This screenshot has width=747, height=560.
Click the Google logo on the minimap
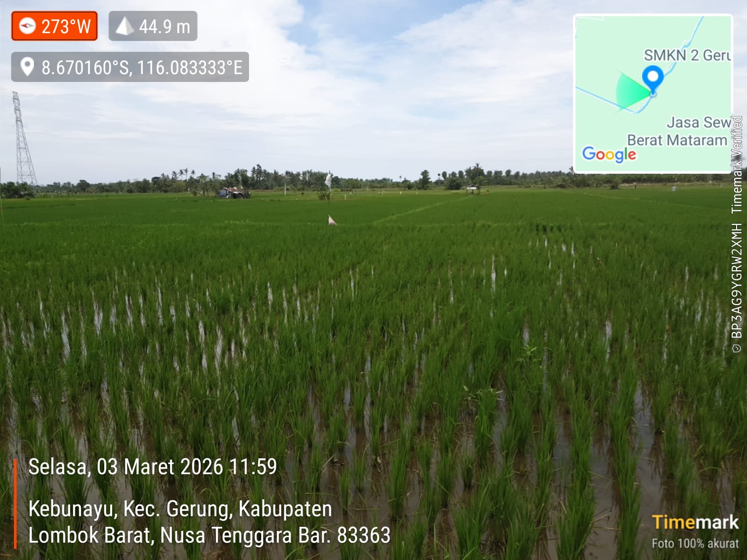609,154
